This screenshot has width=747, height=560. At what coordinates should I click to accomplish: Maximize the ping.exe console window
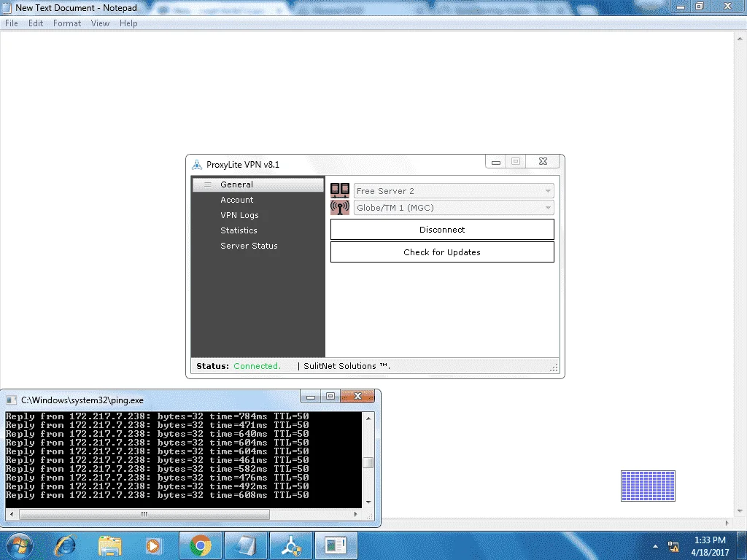(x=330, y=396)
